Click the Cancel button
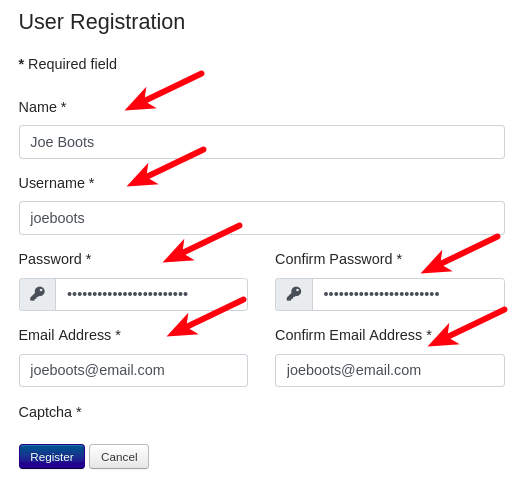The height and width of the screenshot is (482, 523). (119, 457)
